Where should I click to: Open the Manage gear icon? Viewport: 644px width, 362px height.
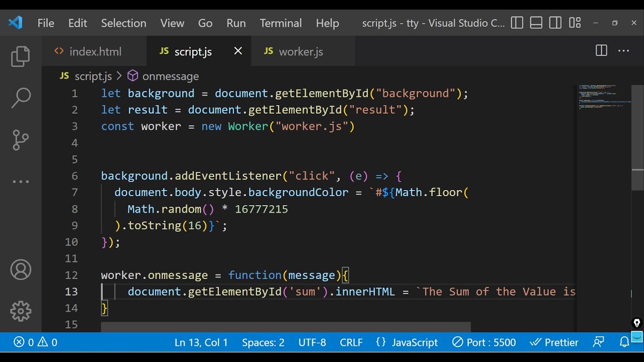(21, 311)
